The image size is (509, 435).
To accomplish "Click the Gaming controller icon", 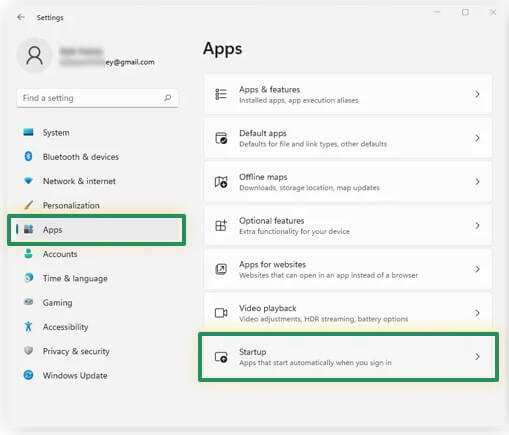I will pos(28,302).
